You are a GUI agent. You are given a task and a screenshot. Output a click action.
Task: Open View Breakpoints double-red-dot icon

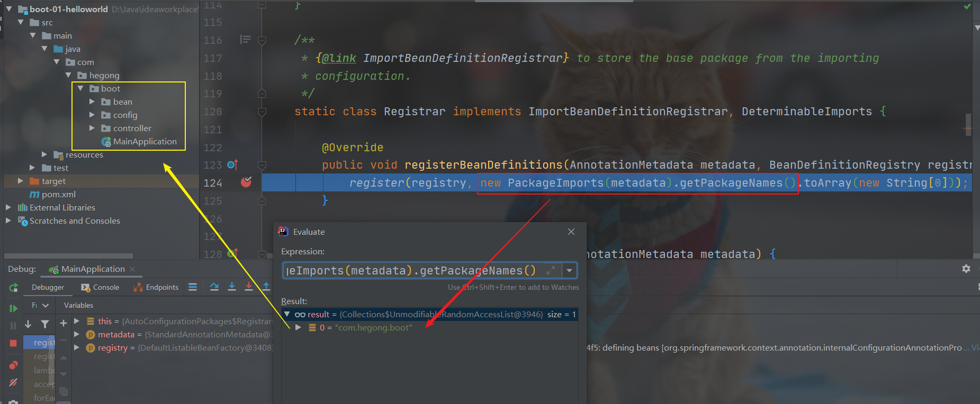point(14,365)
